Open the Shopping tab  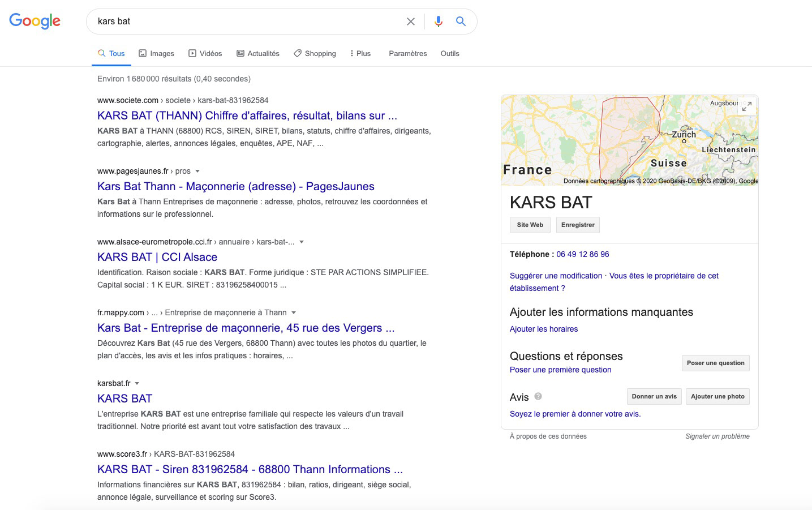[x=315, y=53]
